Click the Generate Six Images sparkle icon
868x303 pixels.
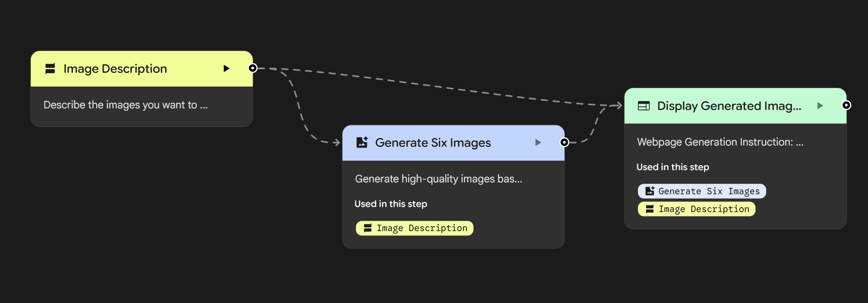362,142
